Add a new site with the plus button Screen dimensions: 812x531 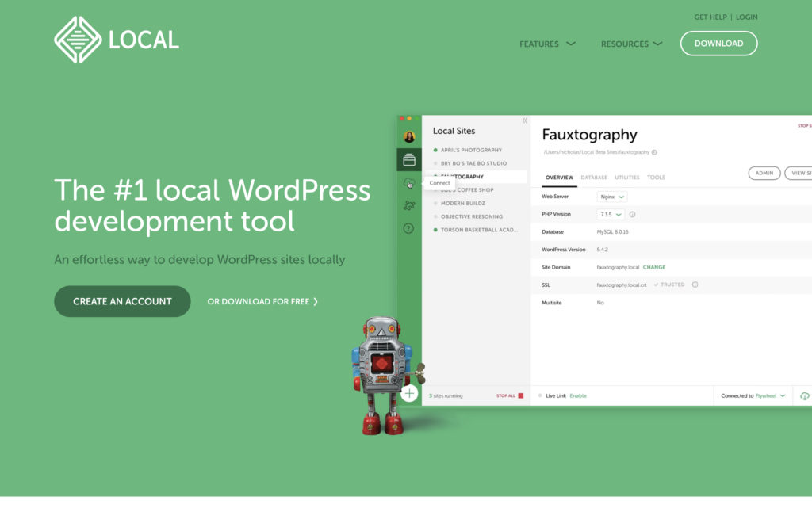click(409, 394)
